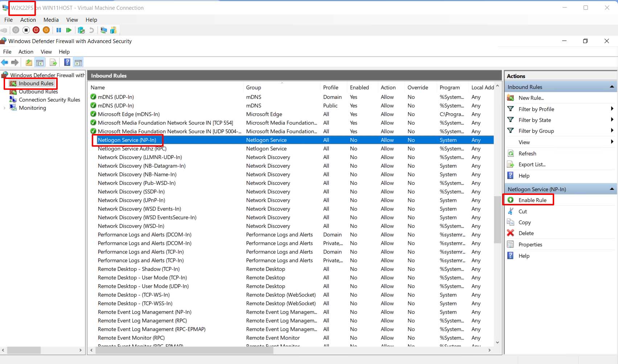This screenshot has height=364, width=618.
Task: Cut the selected rule from the Actions pane
Action: (523, 212)
